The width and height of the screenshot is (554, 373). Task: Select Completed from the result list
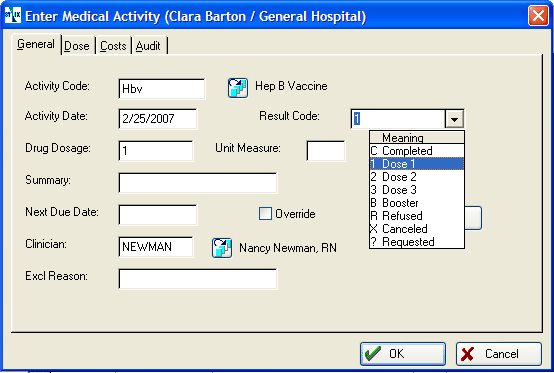point(417,151)
